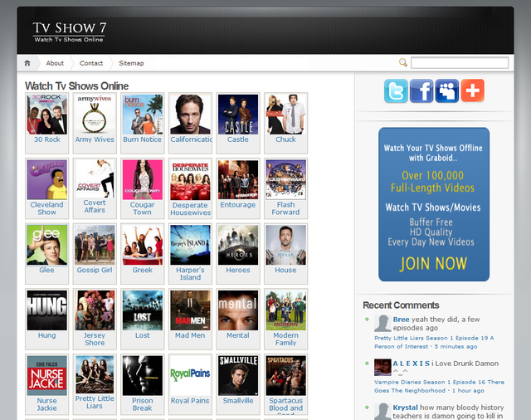Screen dimensions: 531x420
Task: Open the Castle poster thumbnail
Action: click(238, 115)
